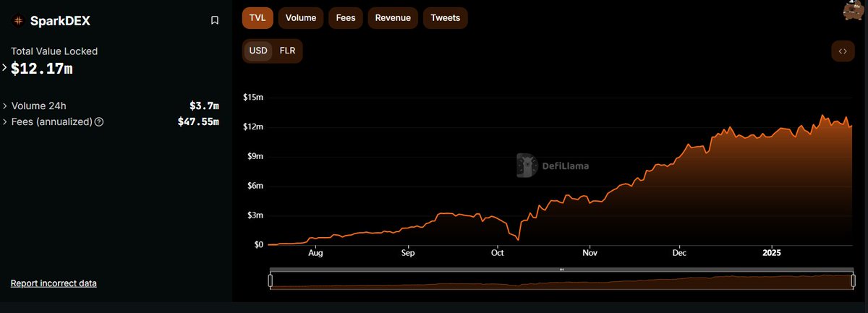Click the $12.17m TVL value

click(x=42, y=69)
